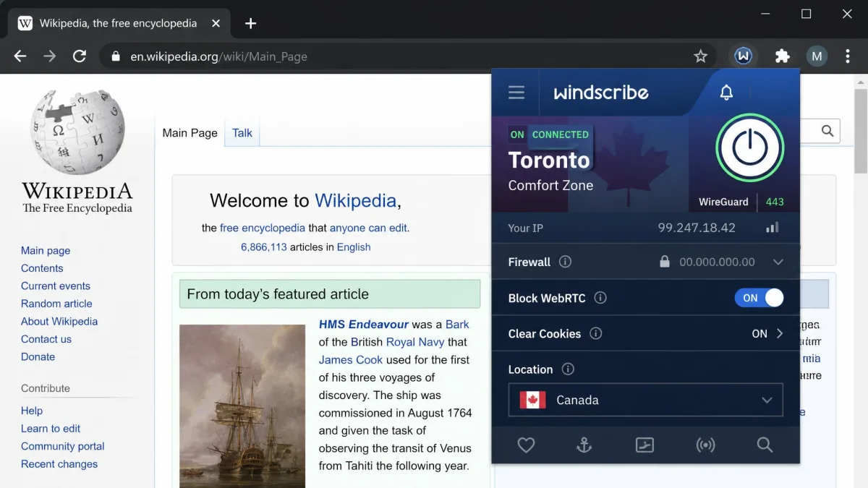Open Chrome three-dot menu

click(x=848, y=56)
